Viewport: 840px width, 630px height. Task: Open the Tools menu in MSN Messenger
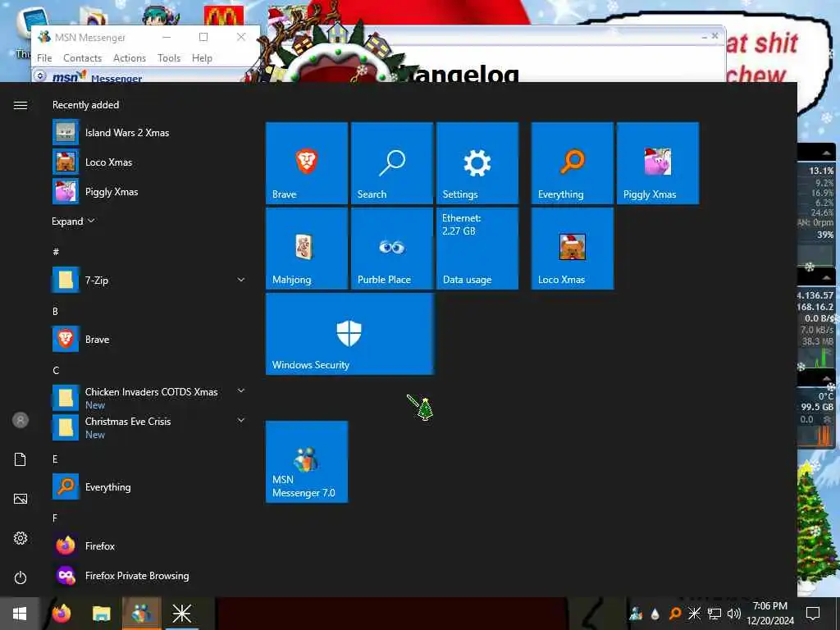click(169, 58)
